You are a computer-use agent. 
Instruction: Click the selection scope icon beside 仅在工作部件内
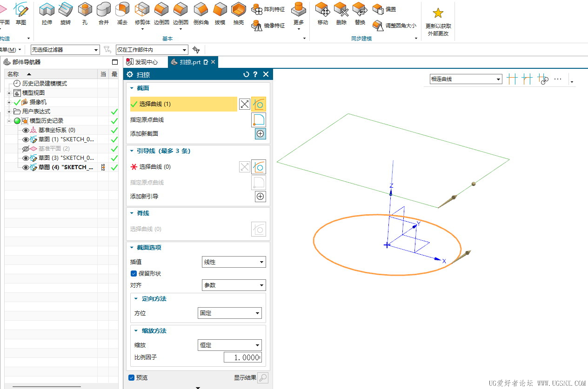coord(196,50)
